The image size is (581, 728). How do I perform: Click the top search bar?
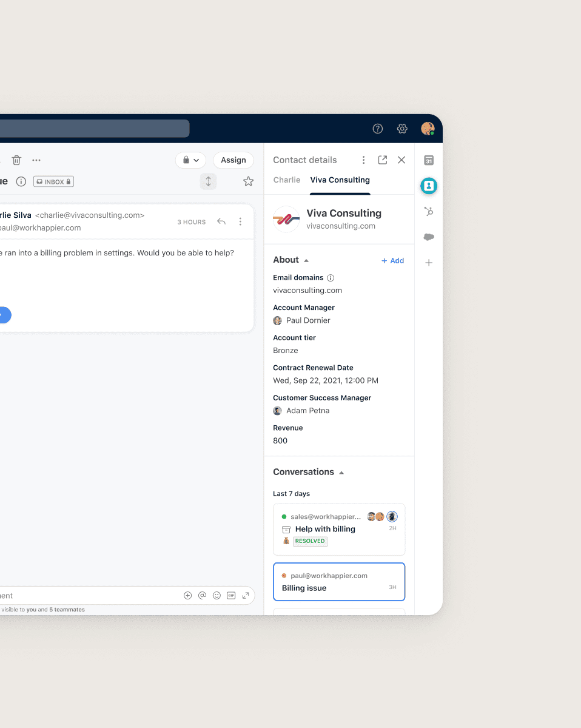click(95, 129)
